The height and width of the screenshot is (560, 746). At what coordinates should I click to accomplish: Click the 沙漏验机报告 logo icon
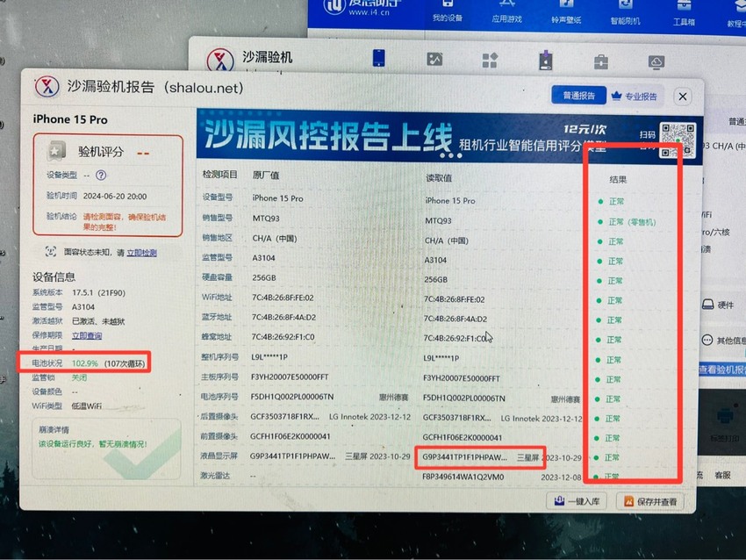pos(47,87)
